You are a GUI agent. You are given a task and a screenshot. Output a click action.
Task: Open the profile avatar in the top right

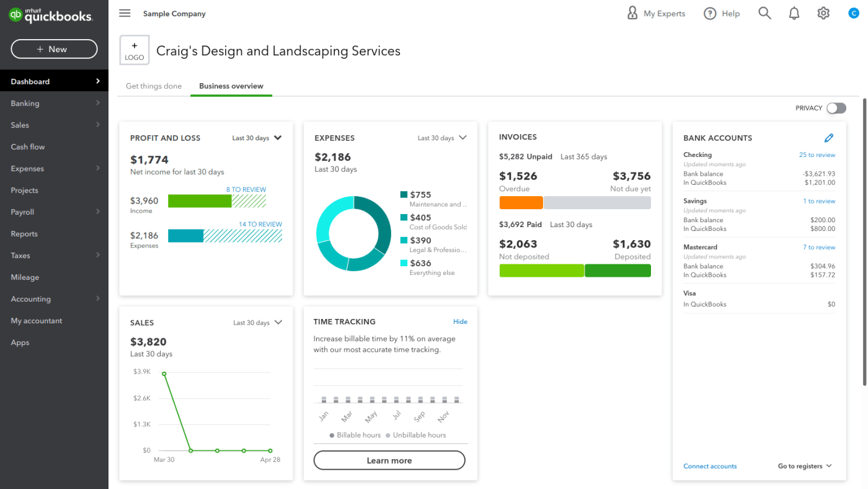click(x=853, y=12)
